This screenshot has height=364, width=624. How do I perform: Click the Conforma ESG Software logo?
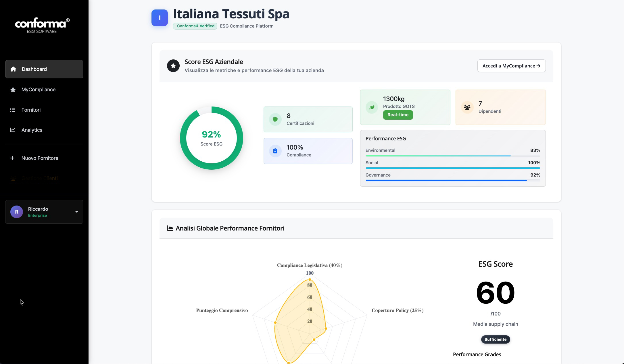point(42,26)
